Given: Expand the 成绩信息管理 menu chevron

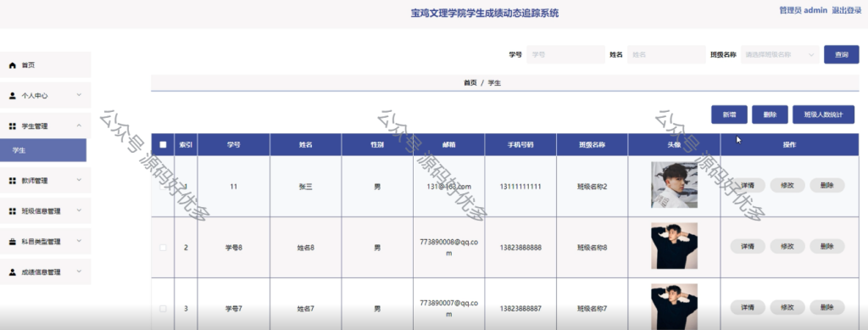Looking at the screenshot, I should 79,271.
